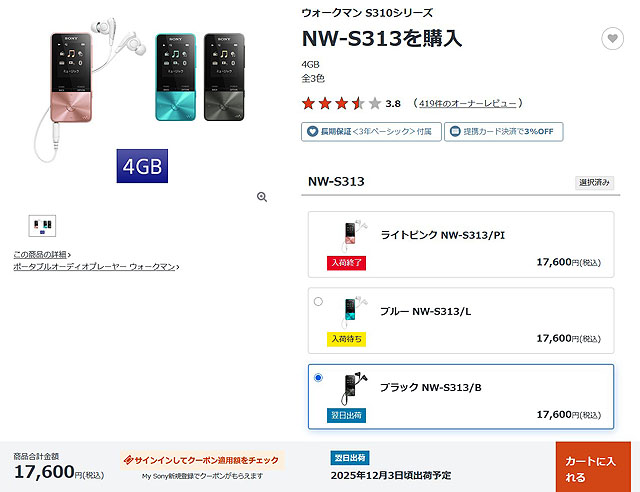This screenshot has height=492, width=640.
Task: Click the 翌日出荷 shipping tag in bottom bar
Action: coord(350,458)
